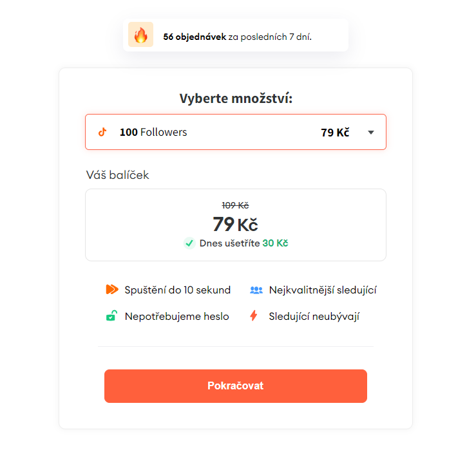476x455 pixels.
Task: Click the TikTok logo icon in the quantity selector
Action: [x=102, y=133]
